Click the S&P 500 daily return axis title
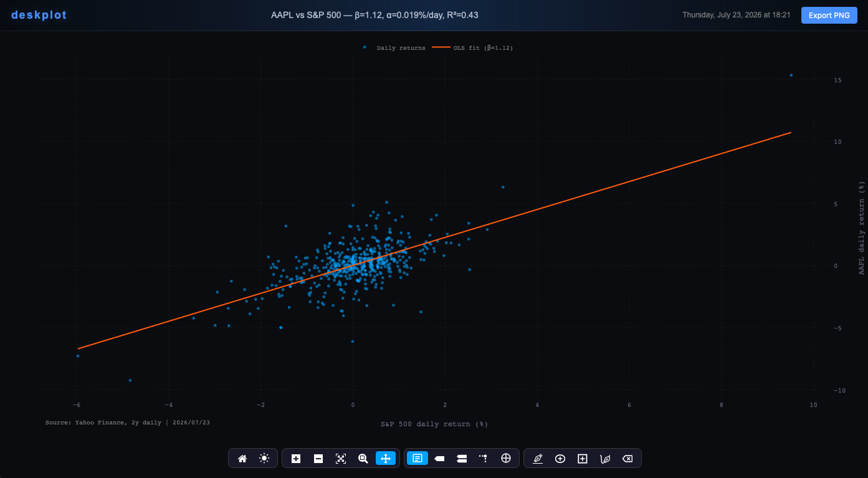This screenshot has width=868, height=478. 434,424
